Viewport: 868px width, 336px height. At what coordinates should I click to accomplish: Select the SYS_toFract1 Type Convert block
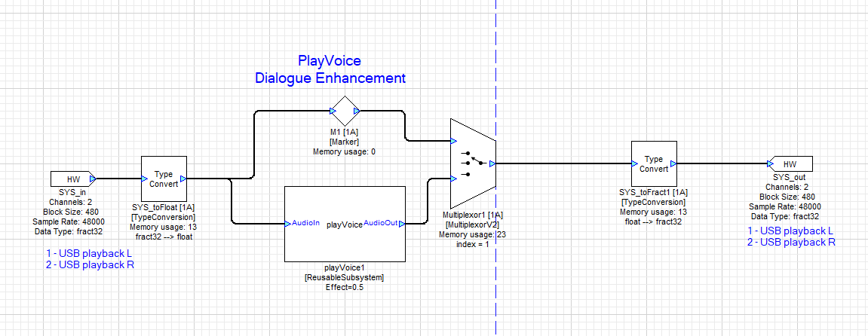pos(654,163)
